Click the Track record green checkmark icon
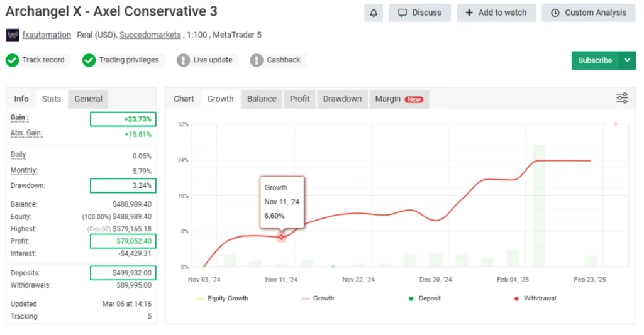This screenshot has width=644, height=335. tap(12, 60)
